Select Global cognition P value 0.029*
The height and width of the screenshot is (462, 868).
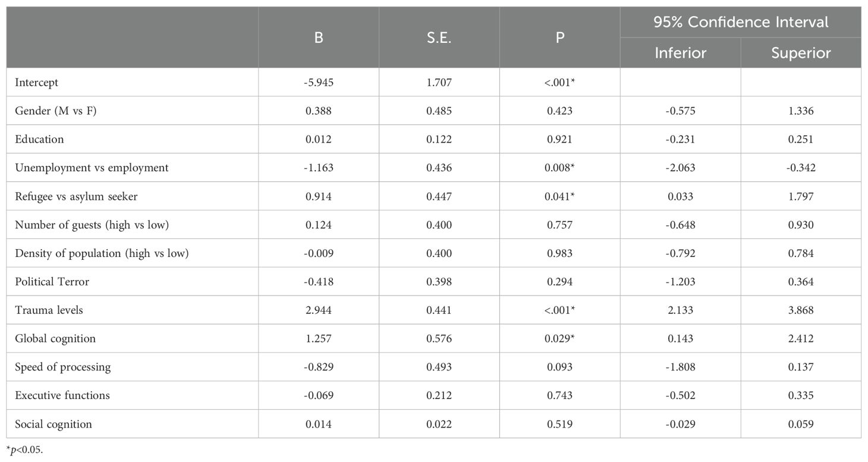[560, 339]
